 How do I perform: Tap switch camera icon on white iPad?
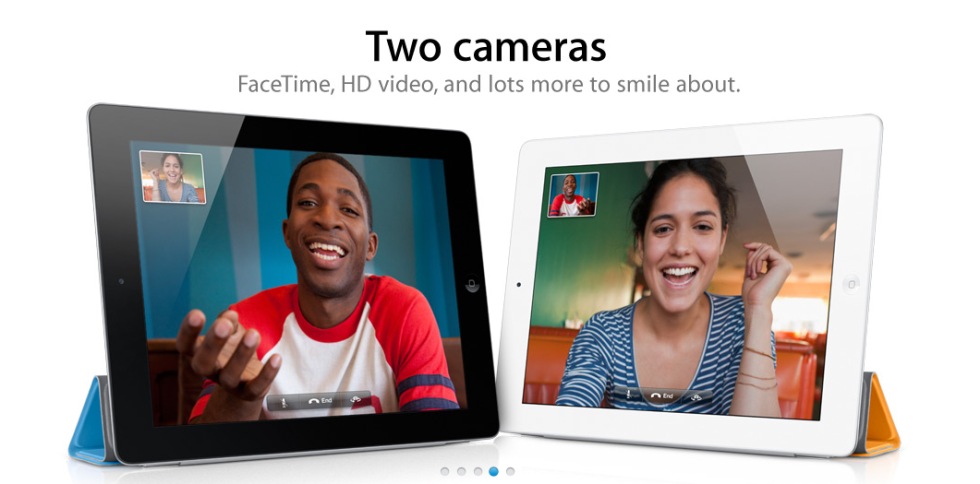[697, 396]
